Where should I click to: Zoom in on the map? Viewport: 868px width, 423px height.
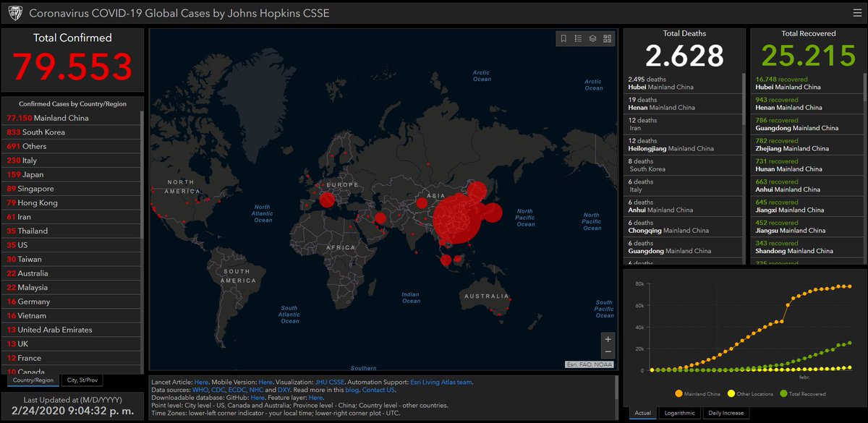click(x=608, y=339)
